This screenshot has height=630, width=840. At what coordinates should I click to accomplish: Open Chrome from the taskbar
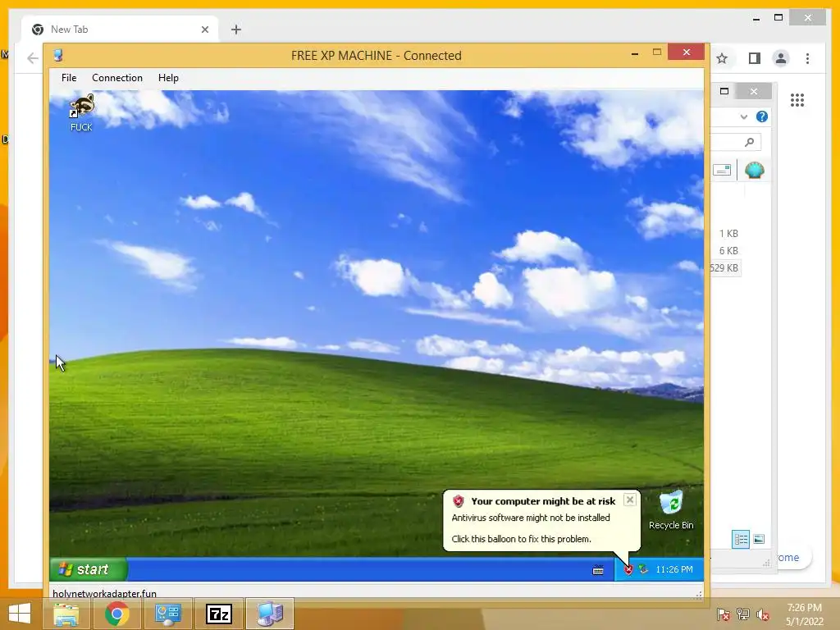tap(116, 614)
